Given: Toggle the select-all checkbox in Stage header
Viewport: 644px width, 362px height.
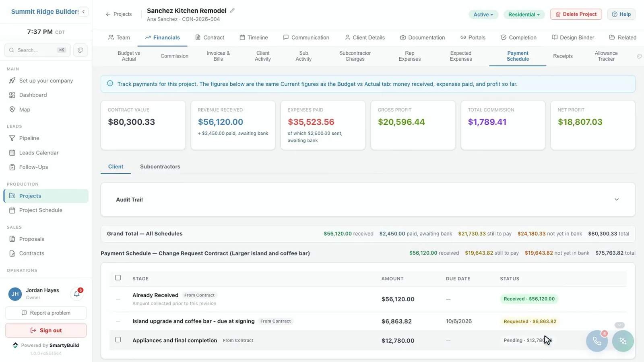Looking at the screenshot, I should click(118, 278).
